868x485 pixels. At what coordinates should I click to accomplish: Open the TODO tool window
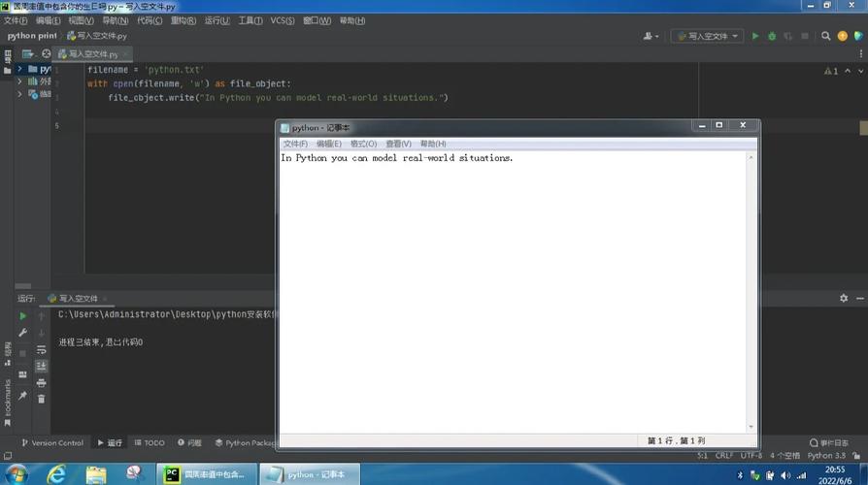pyautogui.click(x=150, y=442)
